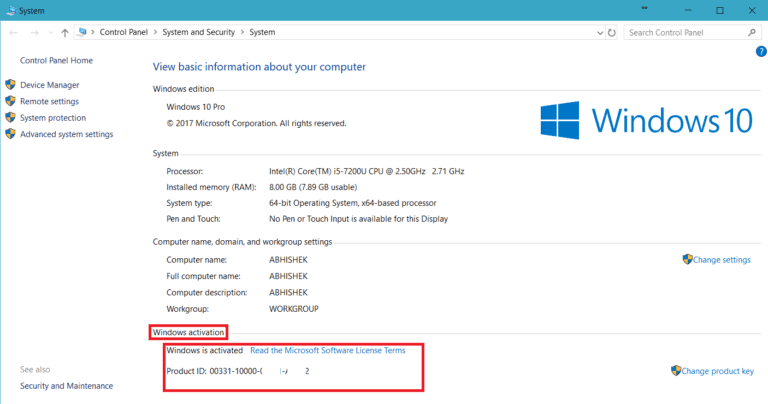Expand the chevron after System and Security breadcrumb
The width and height of the screenshot is (768, 404).
coord(243,32)
